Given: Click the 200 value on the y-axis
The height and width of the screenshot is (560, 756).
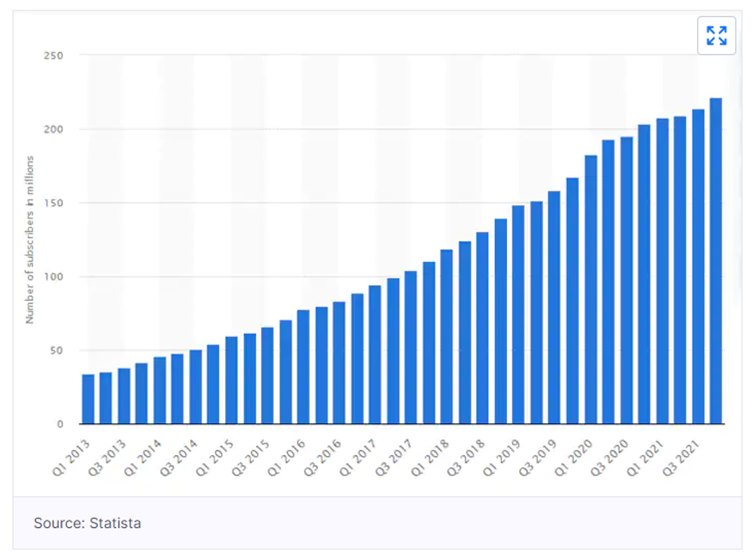Looking at the screenshot, I should pos(53,129).
